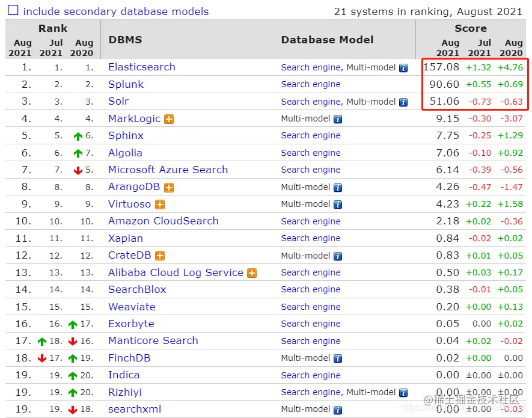Image resolution: width=532 pixels, height=418 pixels.
Task: Open the Algolia DBMS link
Action: tap(125, 153)
